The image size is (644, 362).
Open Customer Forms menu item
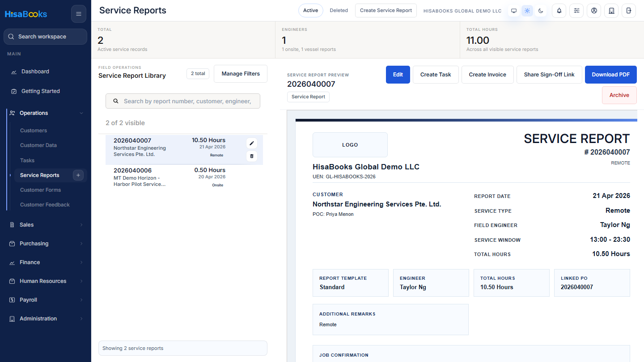tap(40, 190)
